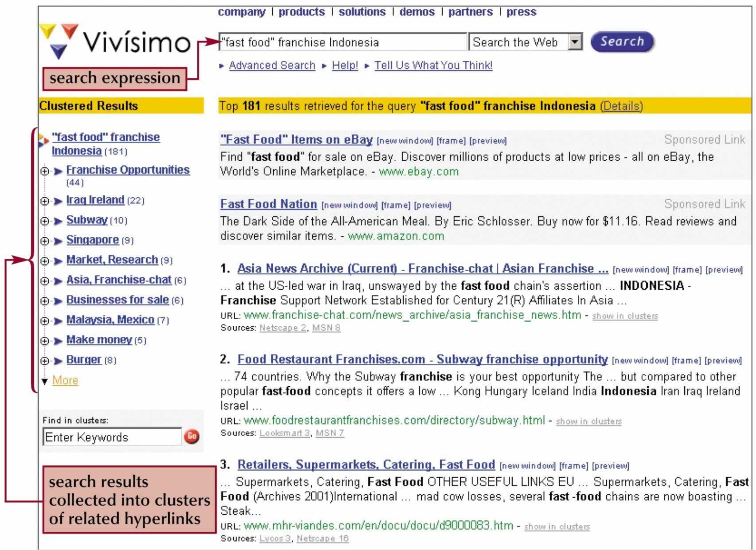Viewport: 756px width, 550px height.
Task: Expand the Singapore cluster
Action: [x=45, y=241]
